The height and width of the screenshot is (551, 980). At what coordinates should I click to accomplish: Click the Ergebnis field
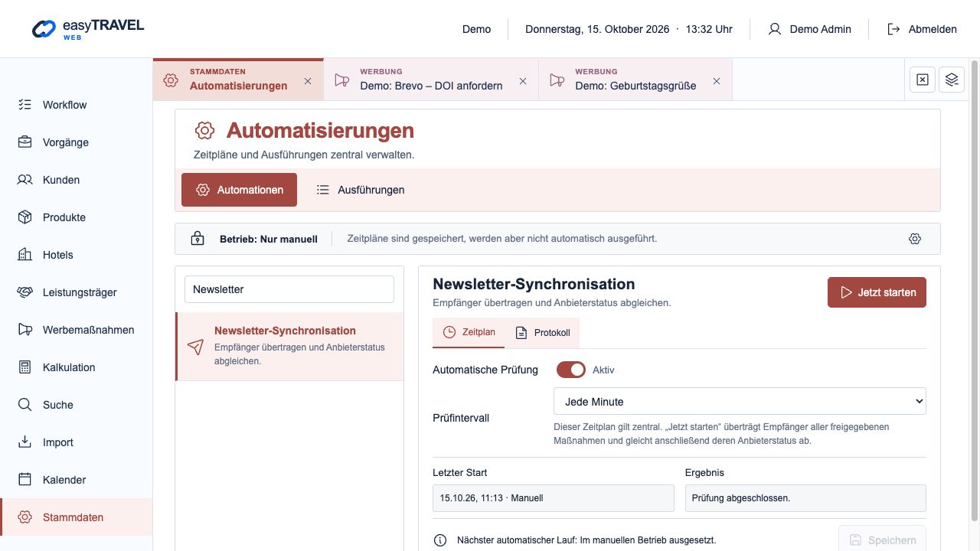[x=805, y=498]
